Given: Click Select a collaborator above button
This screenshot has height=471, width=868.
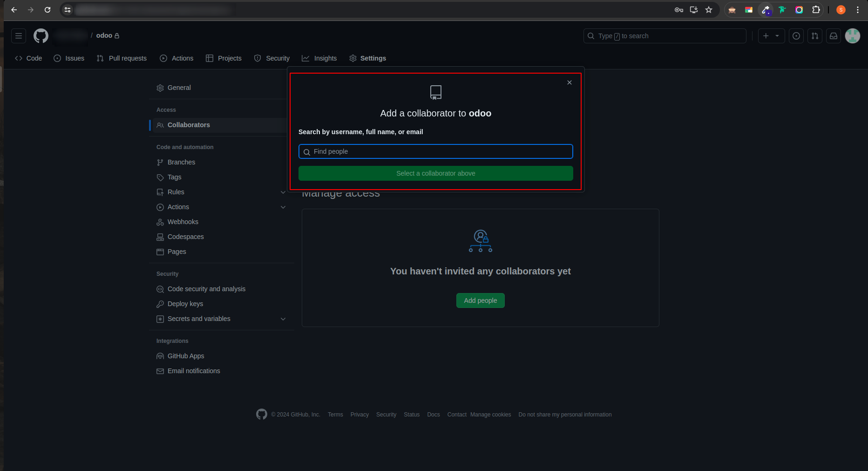Looking at the screenshot, I should point(436,173).
